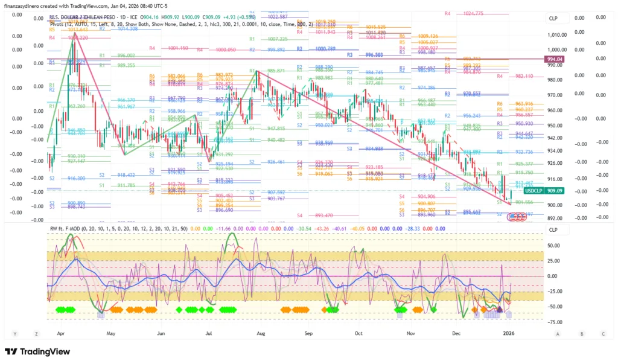The image size is (618, 364).
Task: Click the 909.09 current price tag
Action: point(556,191)
